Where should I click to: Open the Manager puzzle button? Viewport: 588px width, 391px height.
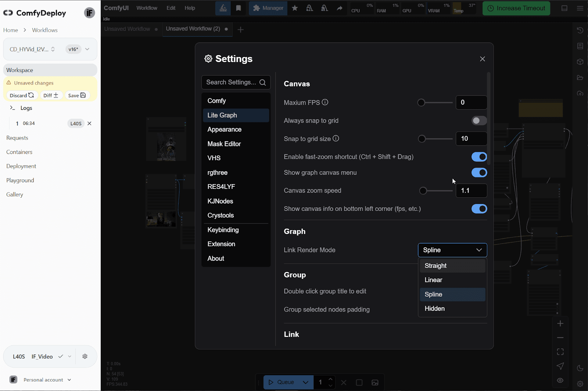(268, 8)
